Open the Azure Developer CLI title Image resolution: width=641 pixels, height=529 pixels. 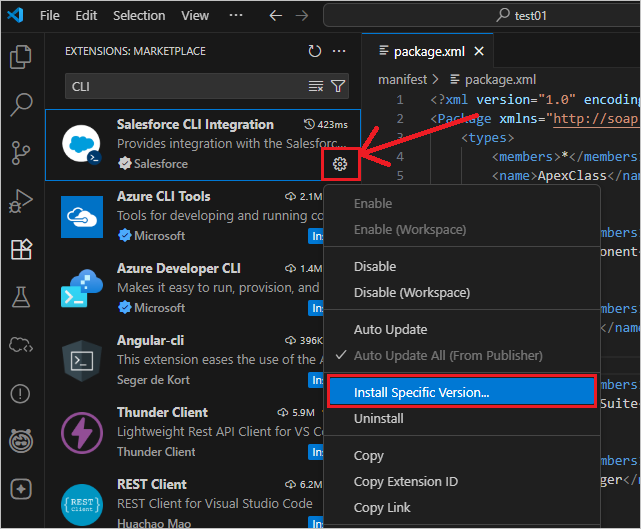[179, 268]
